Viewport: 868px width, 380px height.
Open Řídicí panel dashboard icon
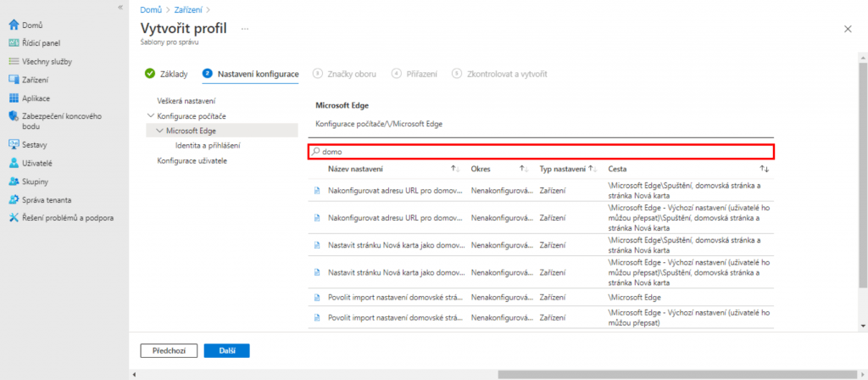point(14,43)
